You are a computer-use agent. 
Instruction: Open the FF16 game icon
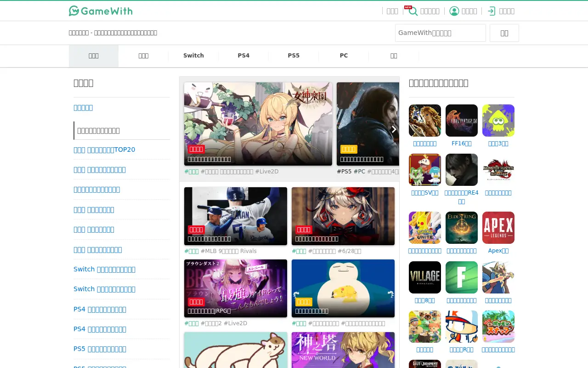pos(462,121)
